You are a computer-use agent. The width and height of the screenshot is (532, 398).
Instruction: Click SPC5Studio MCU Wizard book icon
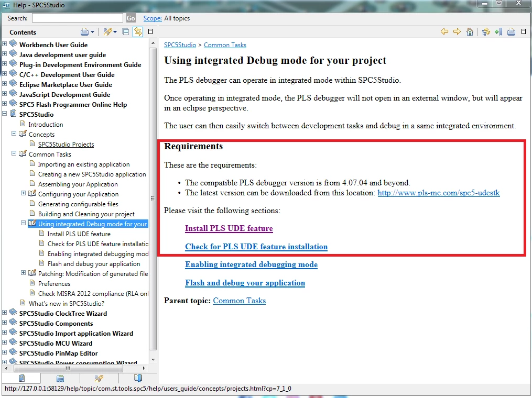point(13,342)
